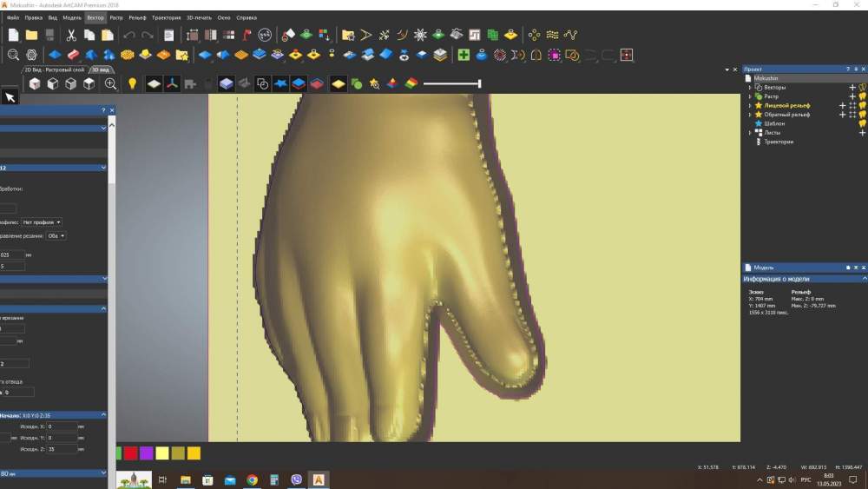Expand the Векторы tree node
Screen dimensions: 868x489
[750, 88]
